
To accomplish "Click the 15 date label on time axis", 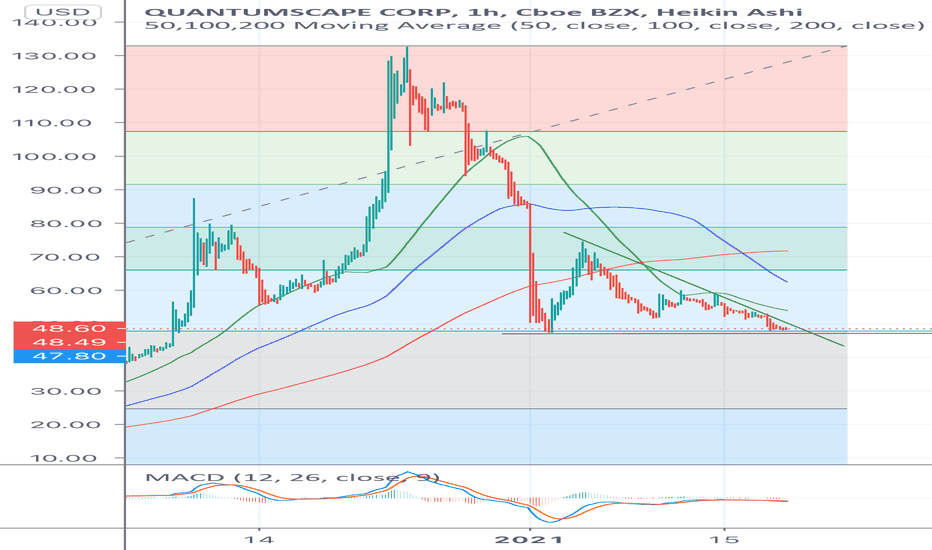I will tap(724, 539).
